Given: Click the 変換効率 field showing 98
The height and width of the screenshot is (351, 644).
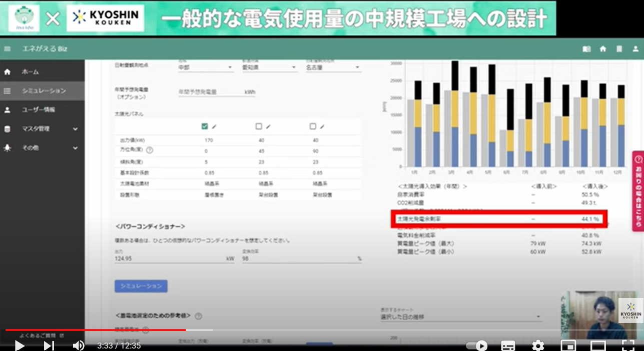Looking at the screenshot, I should [x=302, y=258].
